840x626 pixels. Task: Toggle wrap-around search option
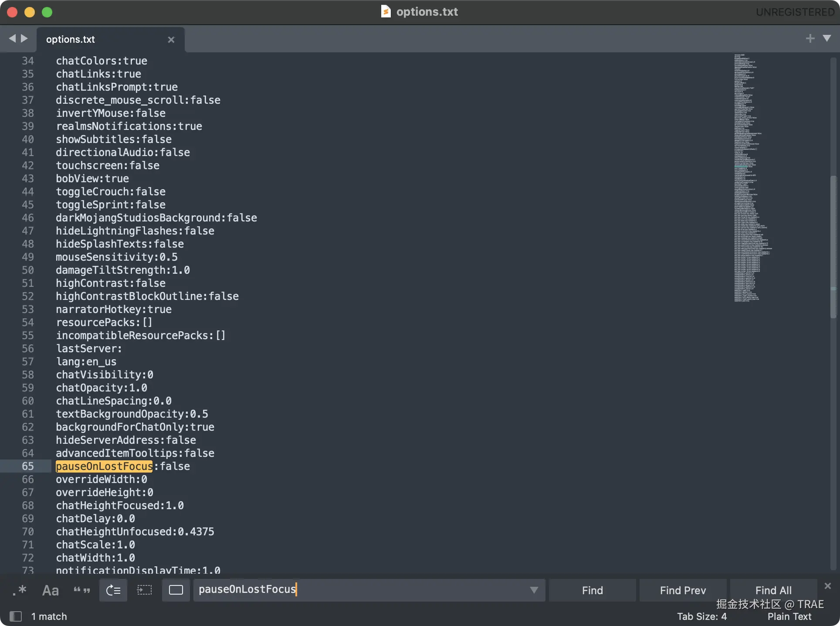tap(113, 590)
